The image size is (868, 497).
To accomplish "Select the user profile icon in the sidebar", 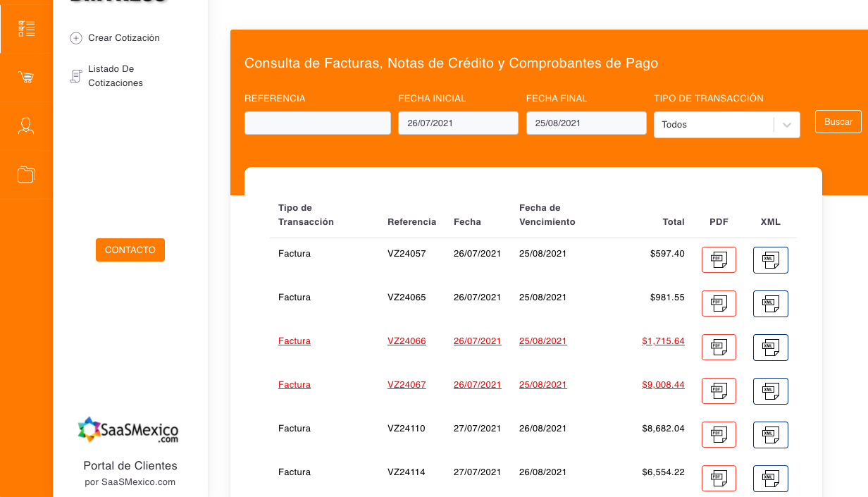I will (26, 125).
